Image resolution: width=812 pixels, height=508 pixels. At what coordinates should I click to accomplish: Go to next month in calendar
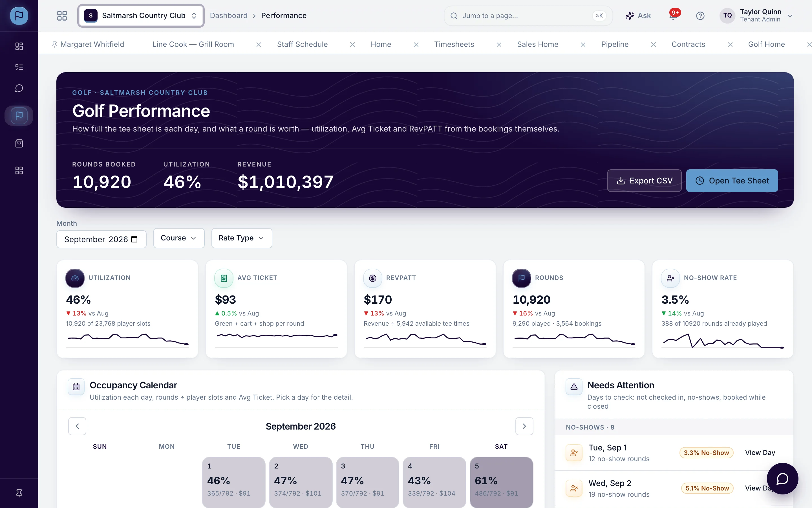(x=524, y=426)
